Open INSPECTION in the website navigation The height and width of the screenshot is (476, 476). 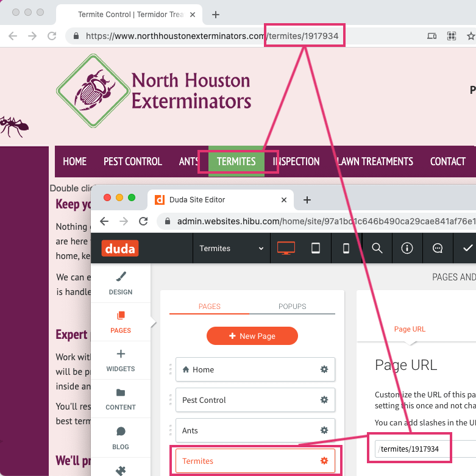(x=296, y=162)
